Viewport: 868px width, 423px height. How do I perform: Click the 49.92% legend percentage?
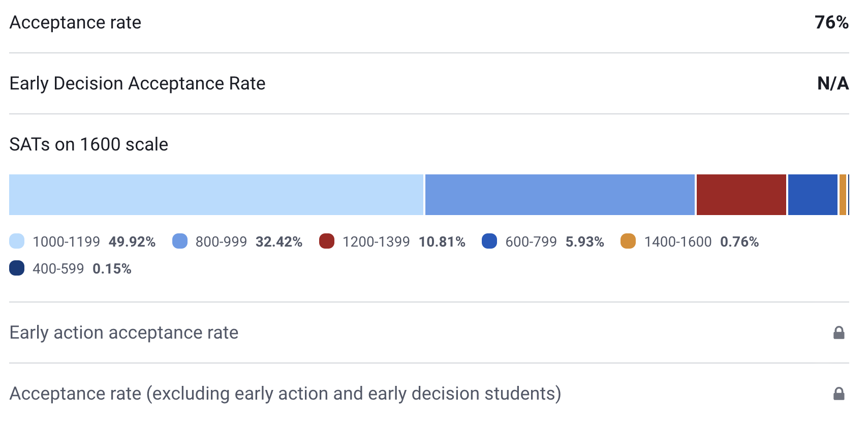click(x=132, y=241)
